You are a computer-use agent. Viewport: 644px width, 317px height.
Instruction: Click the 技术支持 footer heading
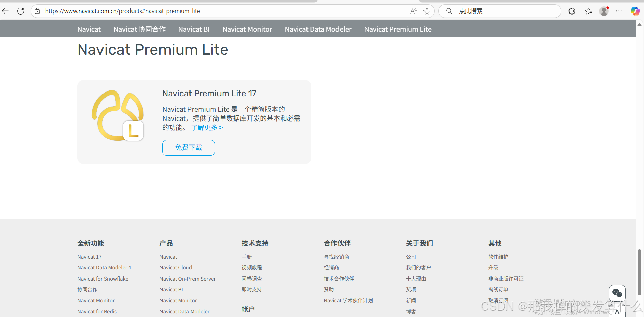(x=255, y=243)
